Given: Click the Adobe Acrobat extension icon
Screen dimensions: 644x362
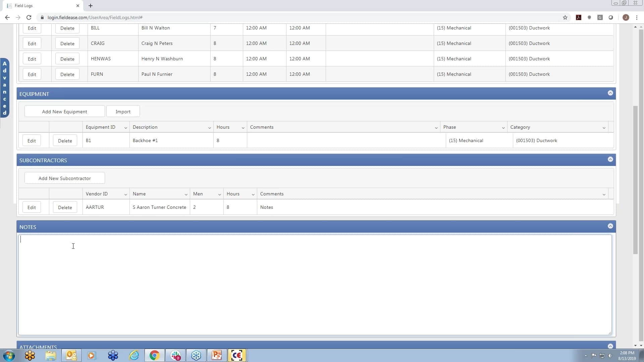Looking at the screenshot, I should click(x=579, y=17).
